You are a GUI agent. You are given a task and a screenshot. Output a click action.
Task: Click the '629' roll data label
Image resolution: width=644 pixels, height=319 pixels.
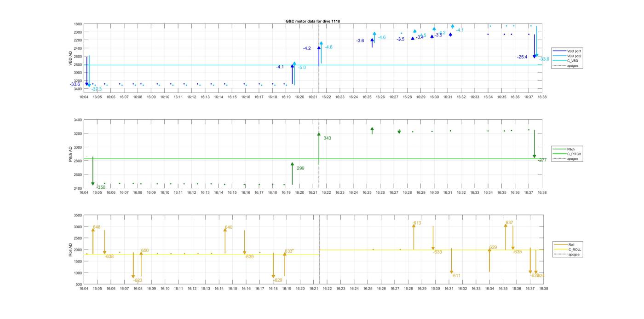click(493, 248)
